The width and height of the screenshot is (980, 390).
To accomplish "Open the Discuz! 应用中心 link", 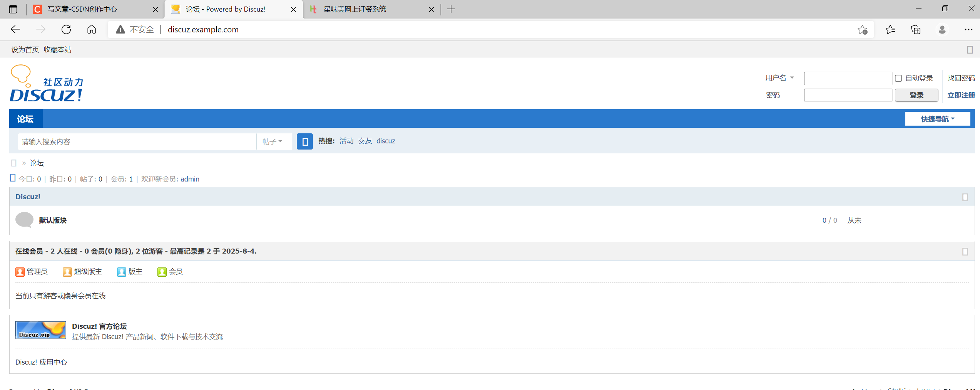I will pyautogui.click(x=41, y=362).
